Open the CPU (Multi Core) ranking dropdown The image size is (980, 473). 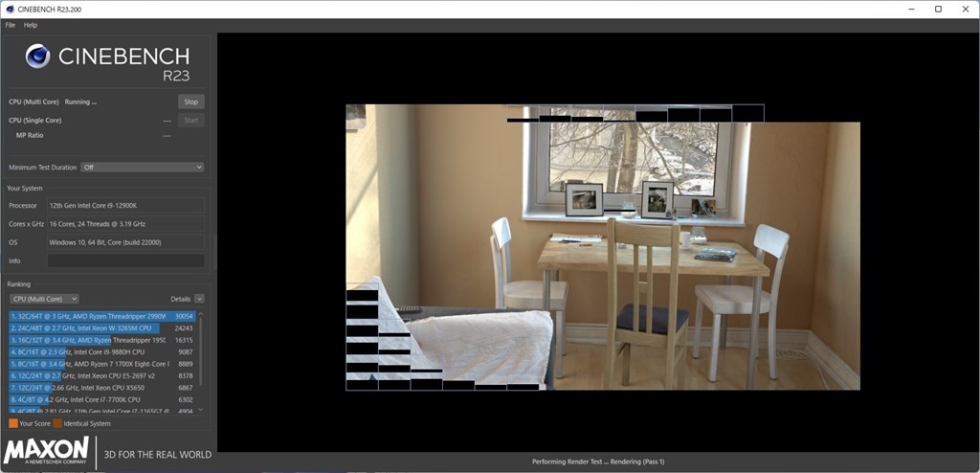click(43, 299)
